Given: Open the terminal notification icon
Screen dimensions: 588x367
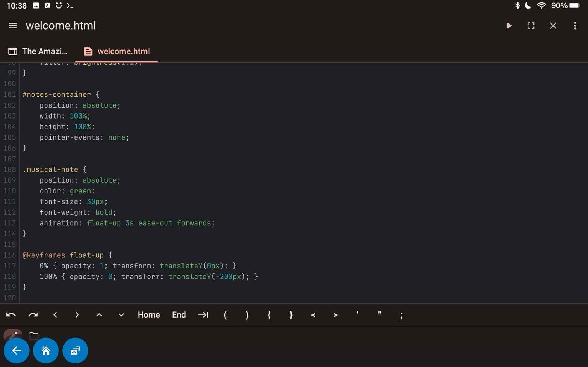Looking at the screenshot, I should tap(70, 5).
